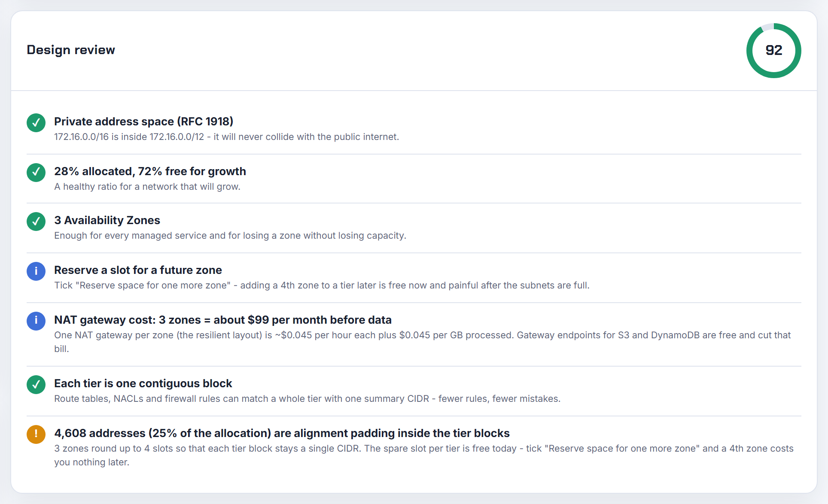
Task: Click the Reserve a slot for a future zone title
Action: 138,270
